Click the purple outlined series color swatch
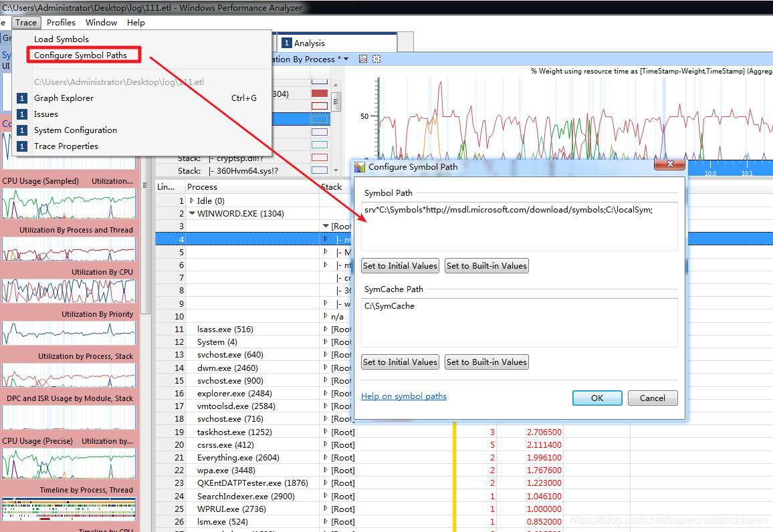 [x=320, y=132]
